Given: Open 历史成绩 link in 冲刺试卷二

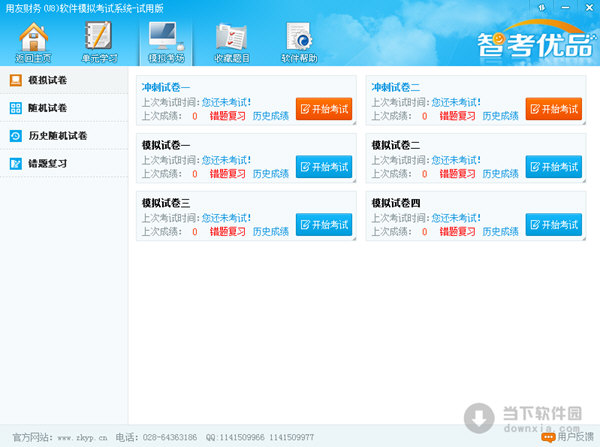Looking at the screenshot, I should [x=501, y=116].
